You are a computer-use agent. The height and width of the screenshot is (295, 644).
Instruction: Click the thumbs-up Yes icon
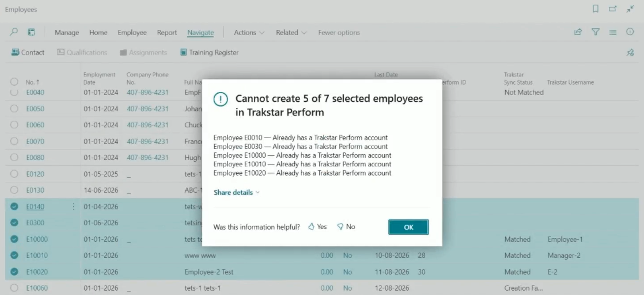tap(311, 227)
